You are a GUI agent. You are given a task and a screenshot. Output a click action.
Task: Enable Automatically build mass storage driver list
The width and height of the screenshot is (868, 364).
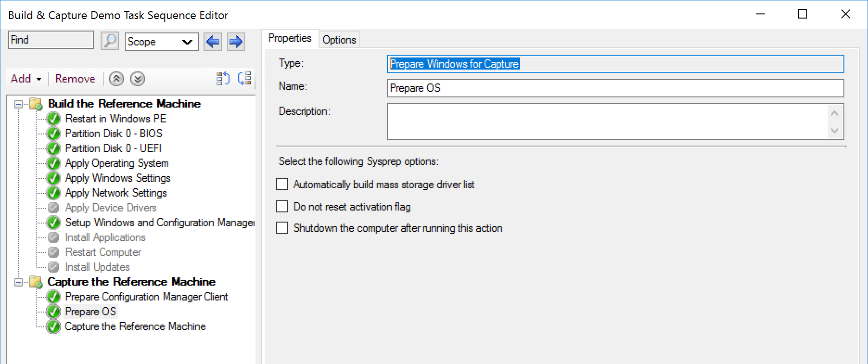(282, 185)
